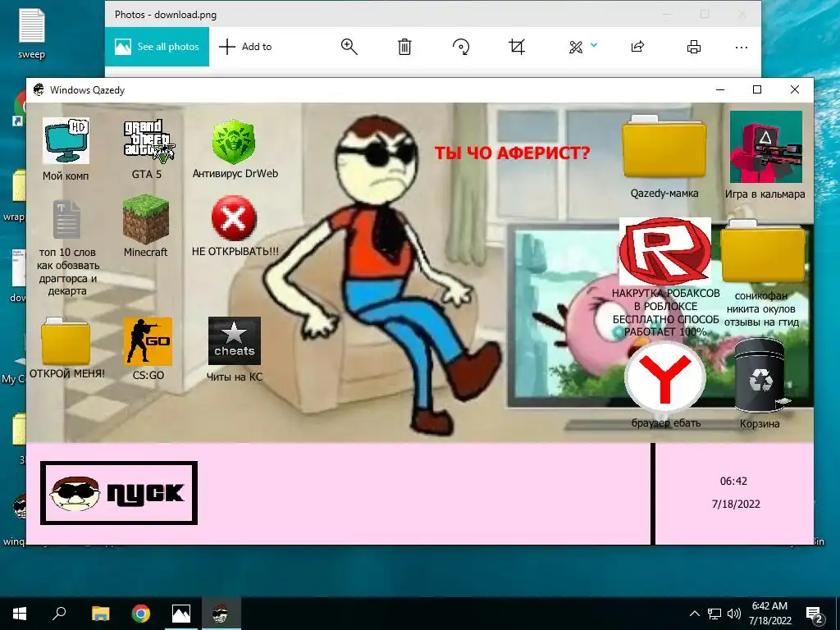Launch the Yandex браузер icon
The image size is (840, 630).
664,378
